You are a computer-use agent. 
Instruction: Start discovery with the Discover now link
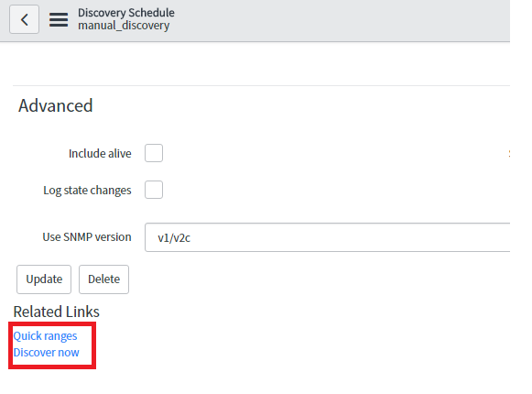point(46,353)
